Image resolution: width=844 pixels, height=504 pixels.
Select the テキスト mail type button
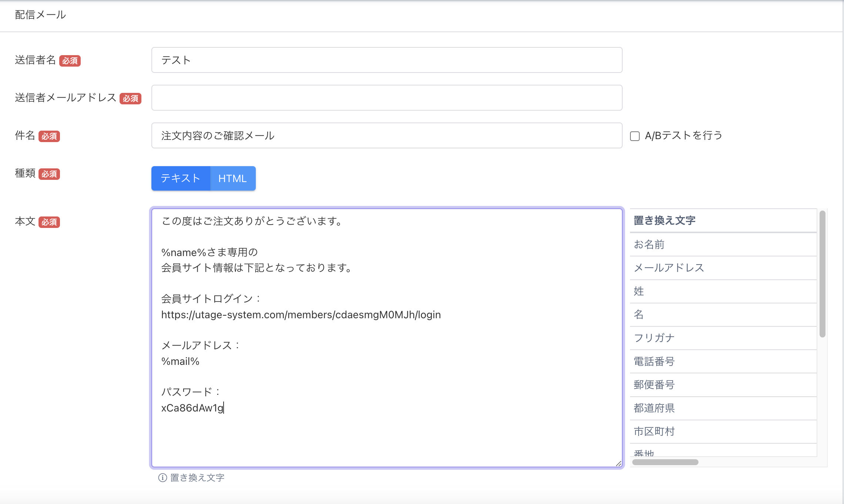tap(181, 178)
